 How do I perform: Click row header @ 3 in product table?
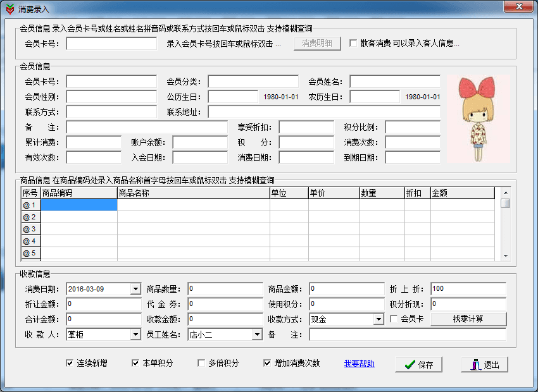[x=31, y=229]
